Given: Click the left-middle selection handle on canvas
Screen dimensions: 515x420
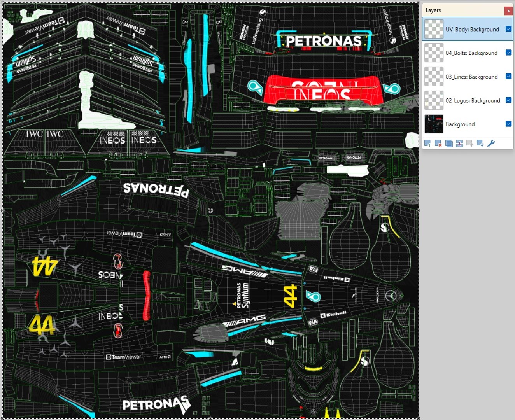Looking at the screenshot, I should pyautogui.click(x=2, y=210).
